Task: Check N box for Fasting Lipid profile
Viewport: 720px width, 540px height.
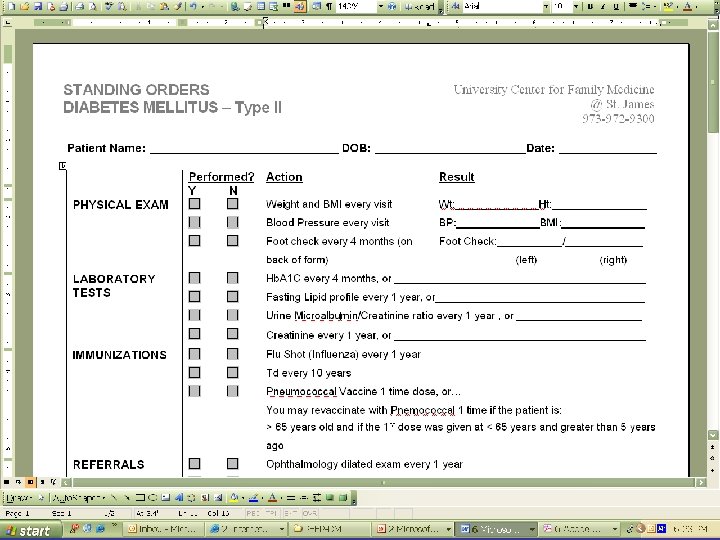Action: [x=233, y=296]
